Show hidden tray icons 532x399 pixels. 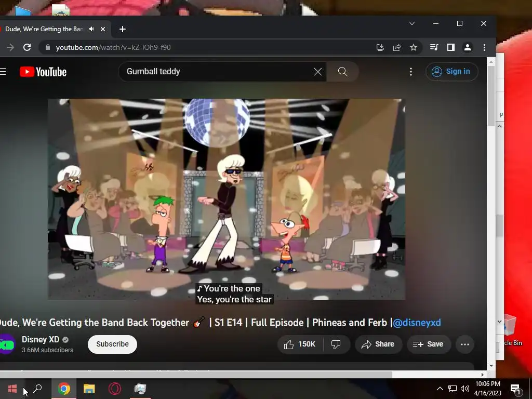pos(440,389)
